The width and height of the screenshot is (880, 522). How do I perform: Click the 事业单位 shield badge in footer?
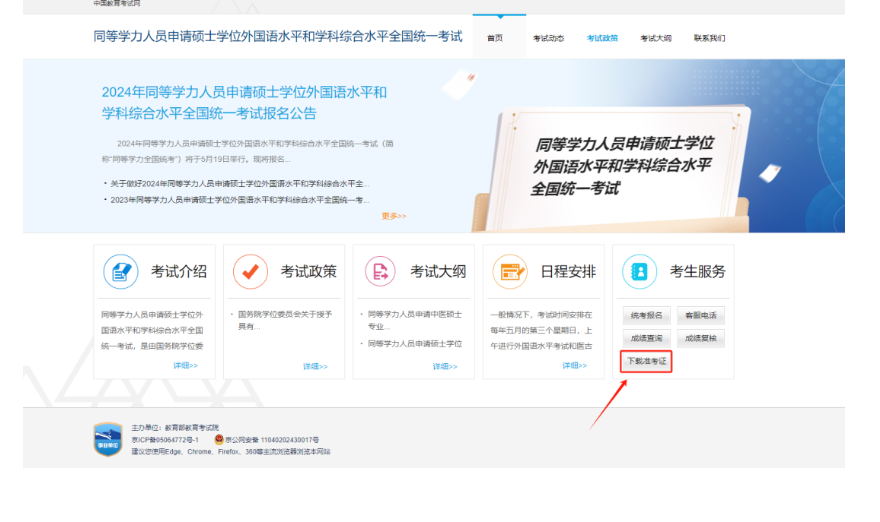pyautogui.click(x=107, y=440)
